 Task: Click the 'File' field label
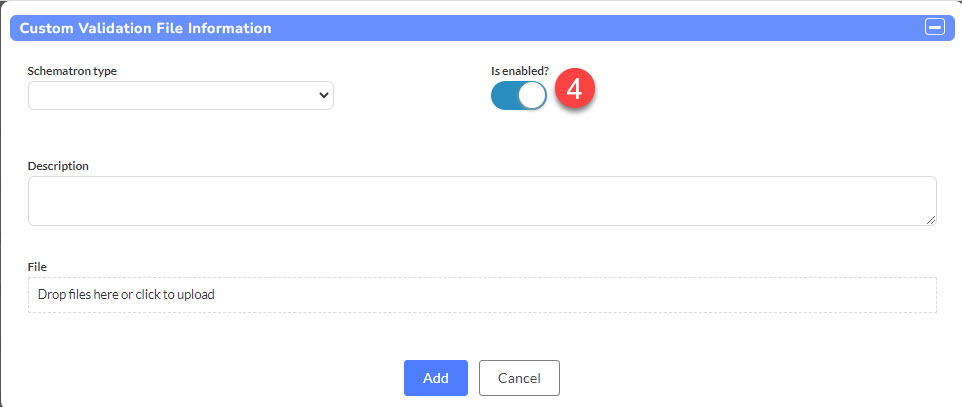(x=37, y=267)
